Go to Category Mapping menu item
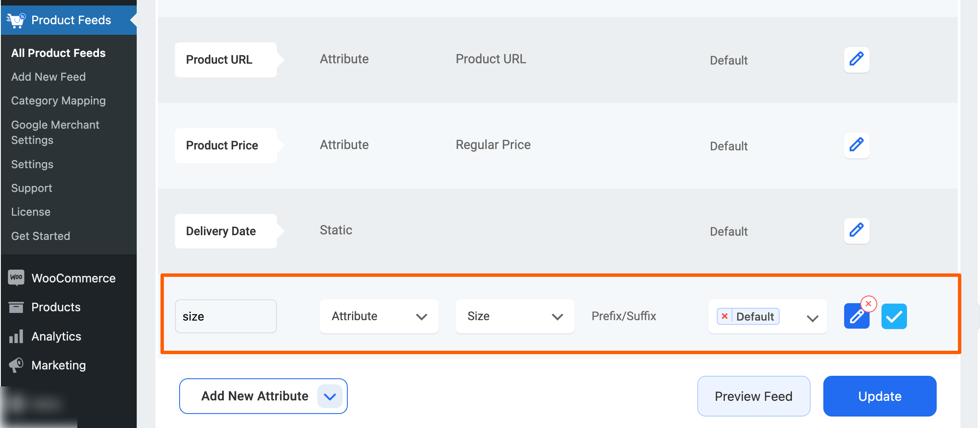 click(x=58, y=101)
